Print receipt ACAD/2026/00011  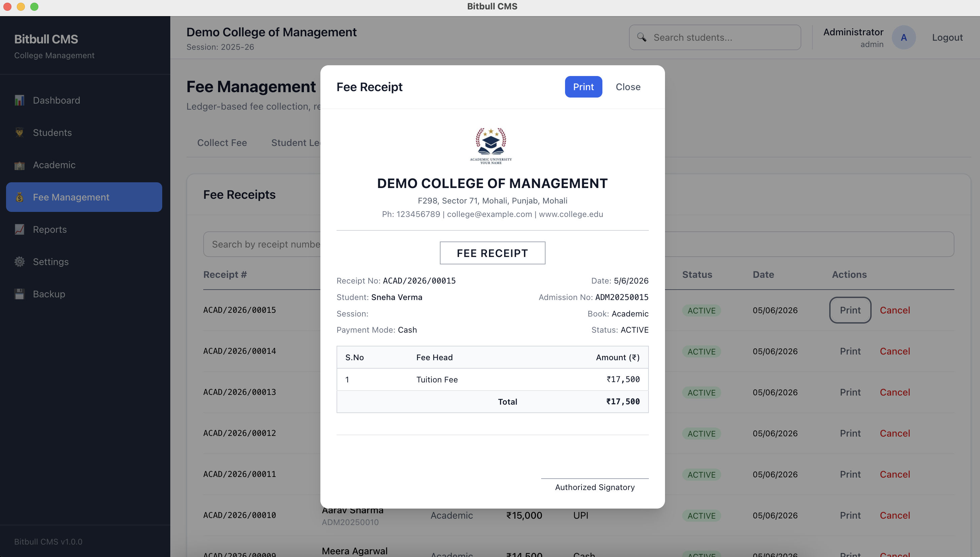coord(850,474)
